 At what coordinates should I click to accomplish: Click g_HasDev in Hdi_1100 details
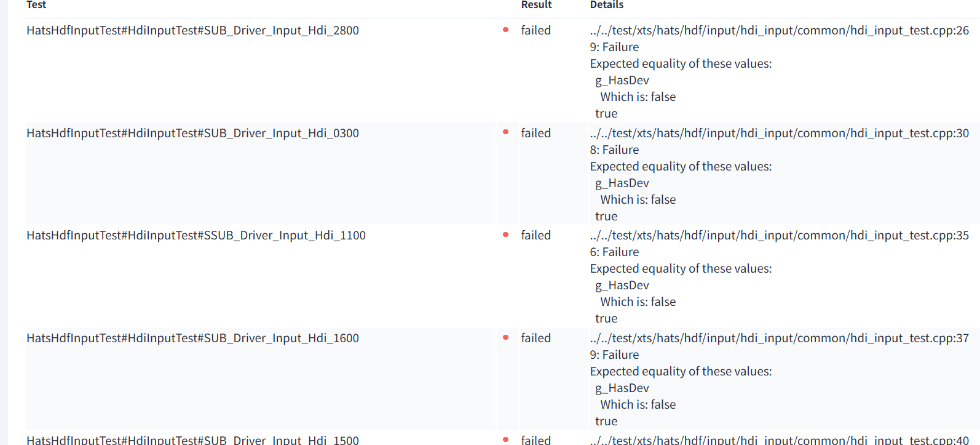622,286
